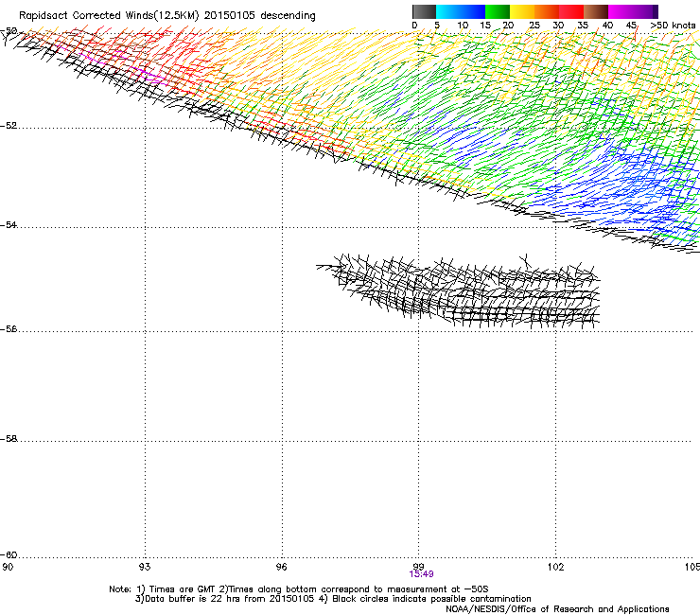
Task: Click the latitude label -56
Action: tap(9, 328)
